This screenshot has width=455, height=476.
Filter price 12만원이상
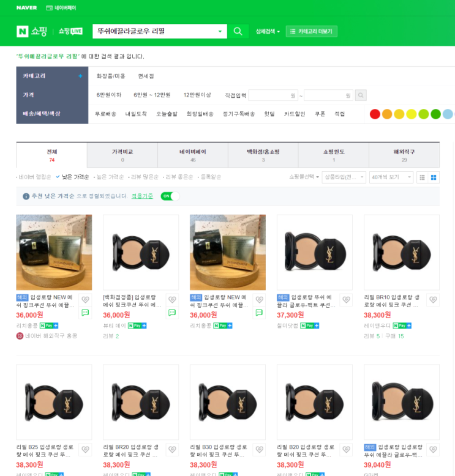click(x=197, y=95)
